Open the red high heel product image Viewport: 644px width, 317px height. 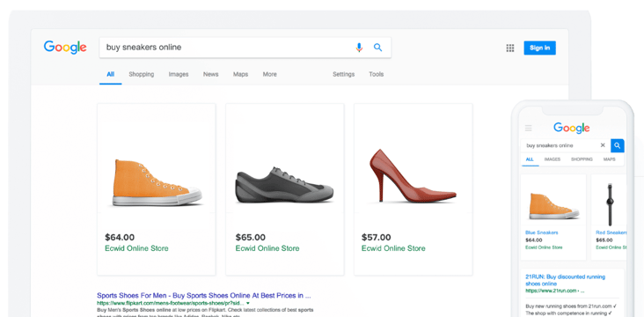pyautogui.click(x=413, y=176)
